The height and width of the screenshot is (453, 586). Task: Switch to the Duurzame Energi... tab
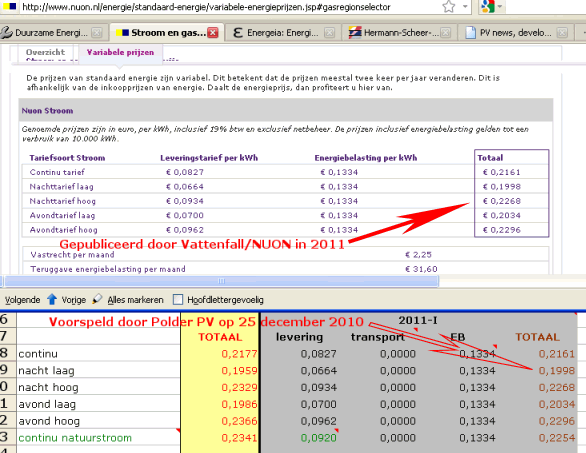point(51,33)
